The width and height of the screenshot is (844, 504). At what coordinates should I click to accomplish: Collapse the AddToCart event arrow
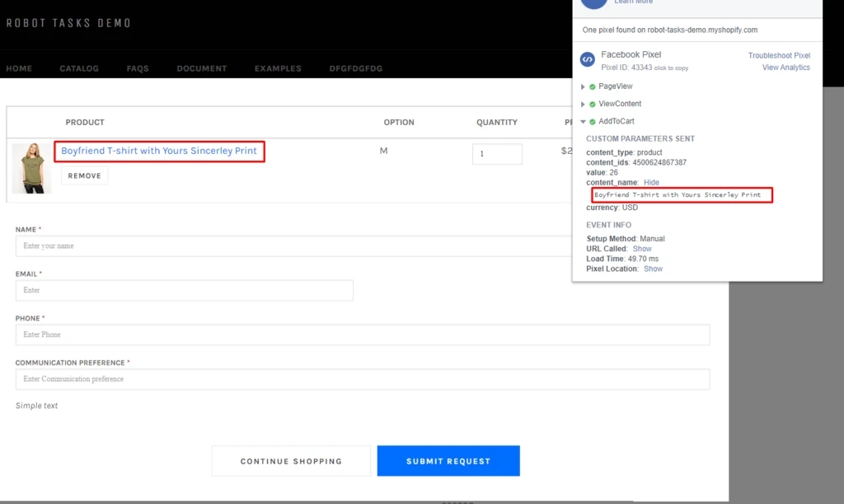[583, 122]
